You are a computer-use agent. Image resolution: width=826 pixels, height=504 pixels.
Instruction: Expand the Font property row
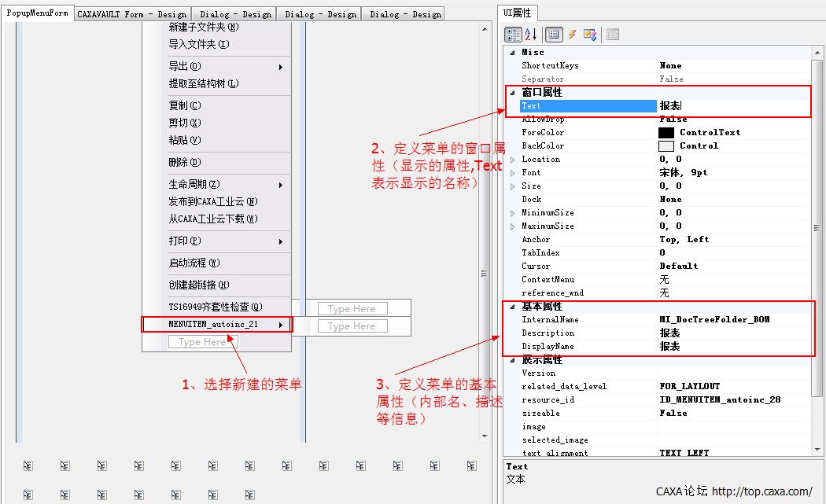point(512,173)
